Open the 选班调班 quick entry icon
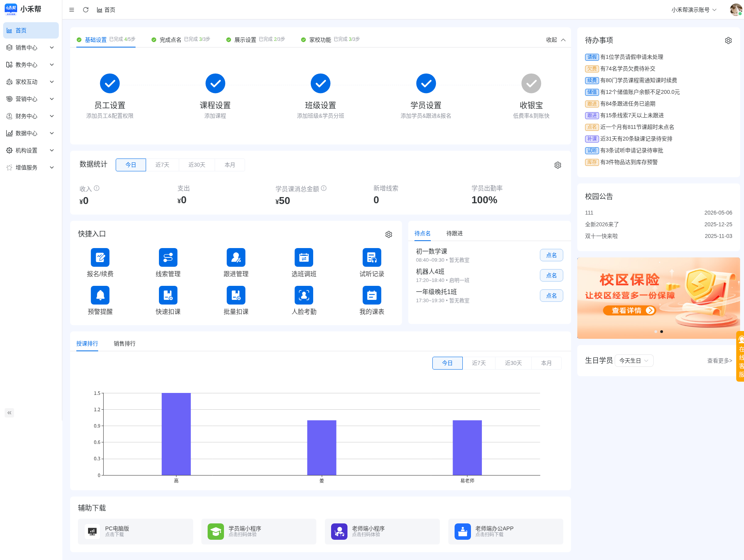Image resolution: width=744 pixels, height=560 pixels. [x=304, y=257]
